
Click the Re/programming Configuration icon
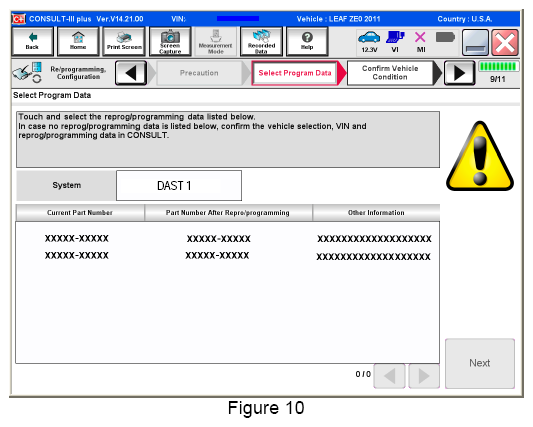coord(27,72)
